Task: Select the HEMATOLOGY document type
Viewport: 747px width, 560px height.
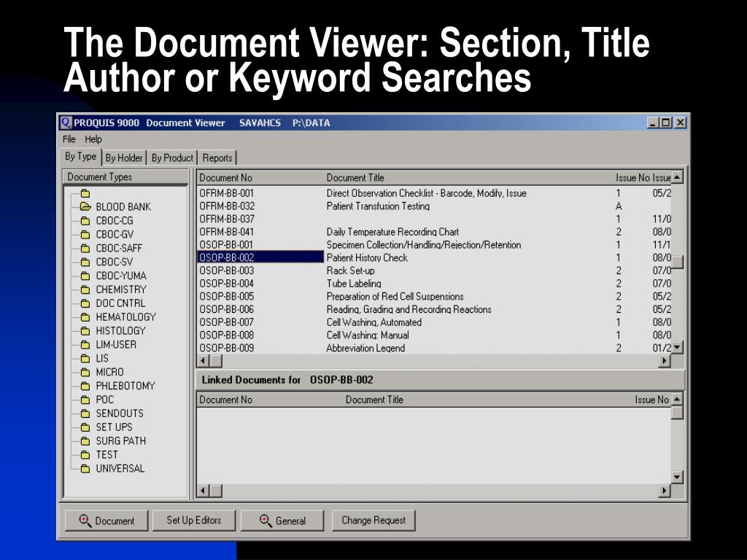Action: coord(125,317)
